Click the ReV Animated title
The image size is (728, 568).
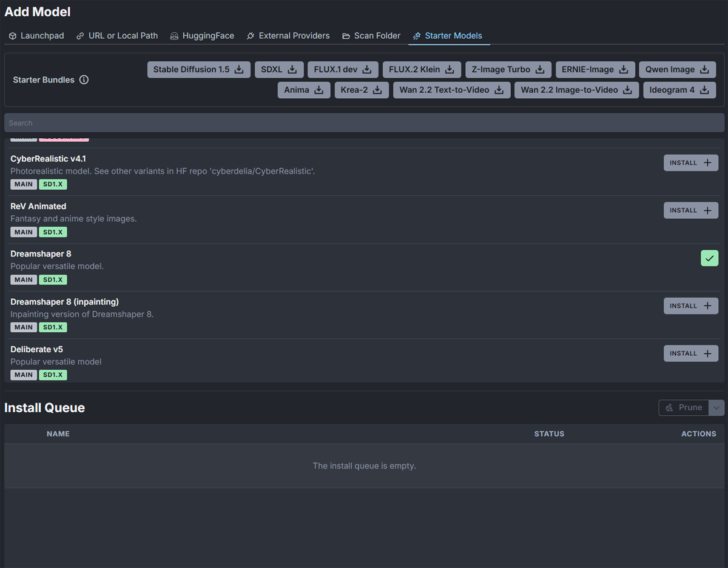pos(38,206)
